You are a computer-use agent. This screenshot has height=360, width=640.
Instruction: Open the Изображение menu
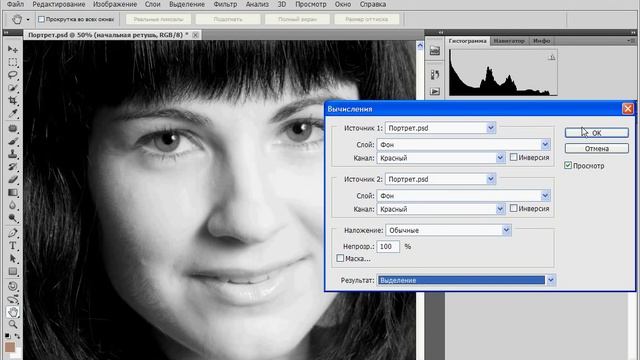tap(115, 4)
